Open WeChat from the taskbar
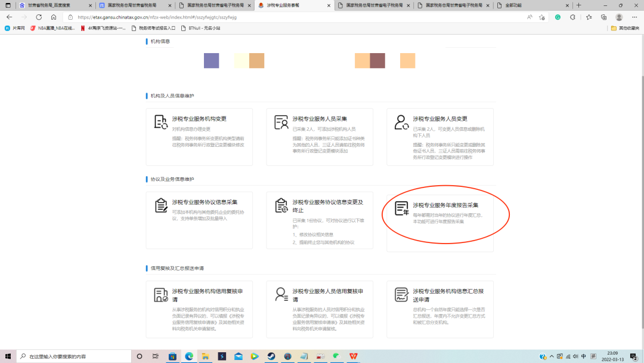This screenshot has width=644, height=363. tap(337, 356)
